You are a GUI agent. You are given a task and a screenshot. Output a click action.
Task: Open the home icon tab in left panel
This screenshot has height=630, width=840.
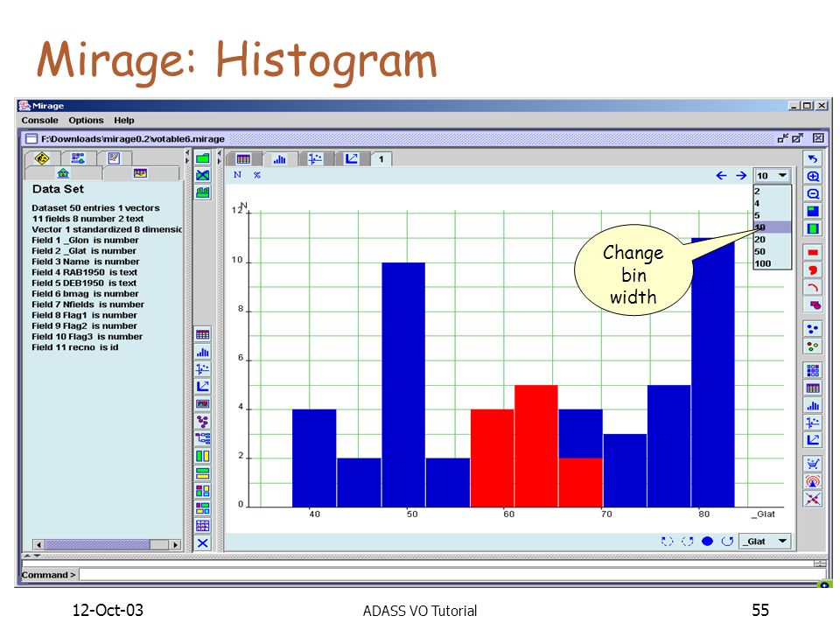[63, 173]
